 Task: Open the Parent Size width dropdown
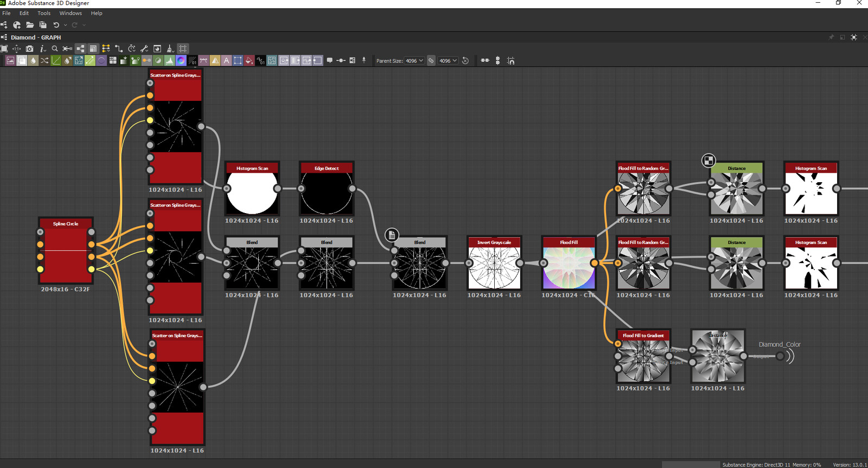point(414,60)
